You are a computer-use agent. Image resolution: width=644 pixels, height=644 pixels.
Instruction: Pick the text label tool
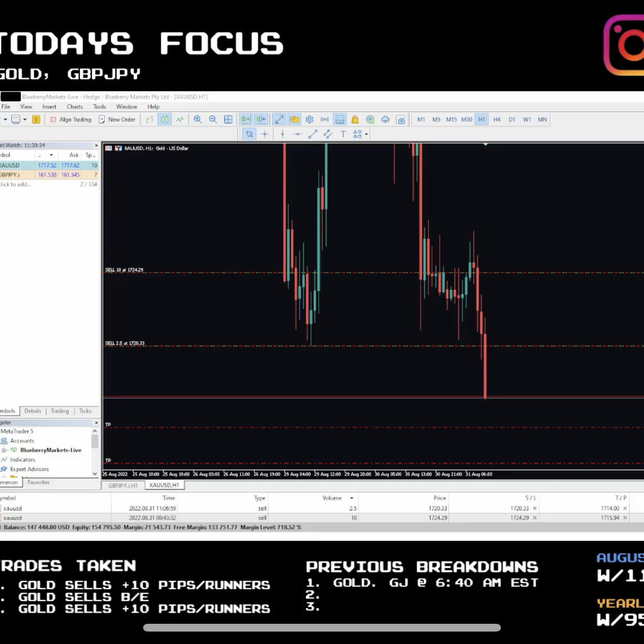coord(343,134)
